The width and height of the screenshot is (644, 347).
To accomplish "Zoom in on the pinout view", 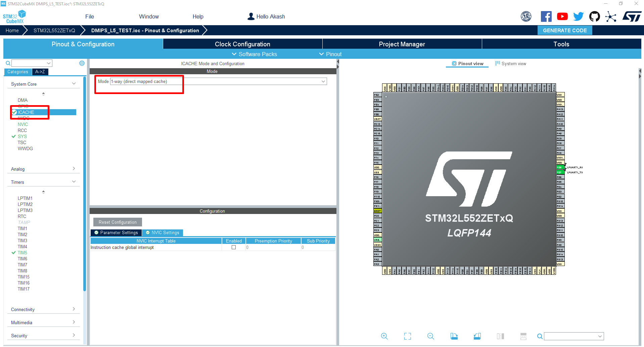I will pos(384,336).
